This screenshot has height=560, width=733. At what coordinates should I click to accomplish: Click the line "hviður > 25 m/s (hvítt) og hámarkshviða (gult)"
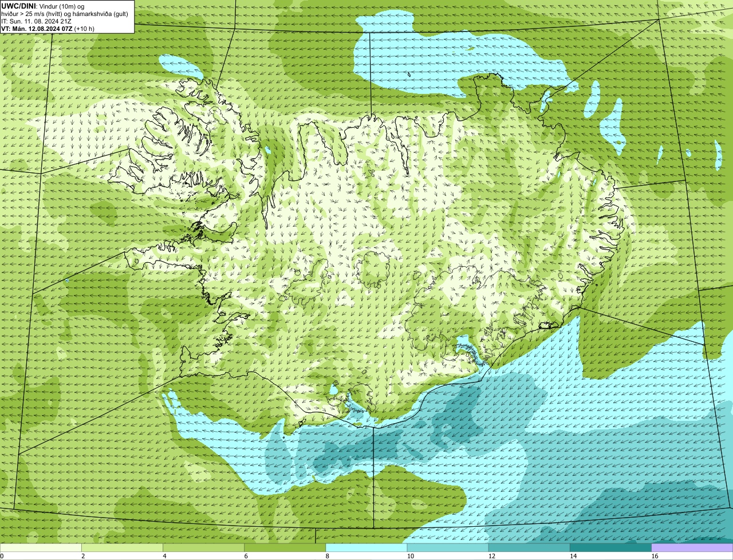(65, 14)
